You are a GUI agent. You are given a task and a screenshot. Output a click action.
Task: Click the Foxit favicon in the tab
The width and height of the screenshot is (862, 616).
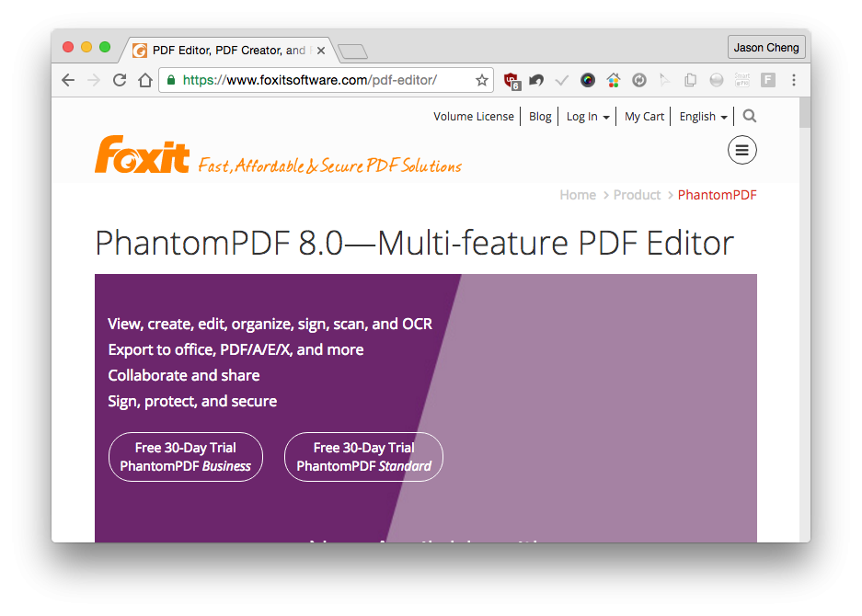point(140,51)
